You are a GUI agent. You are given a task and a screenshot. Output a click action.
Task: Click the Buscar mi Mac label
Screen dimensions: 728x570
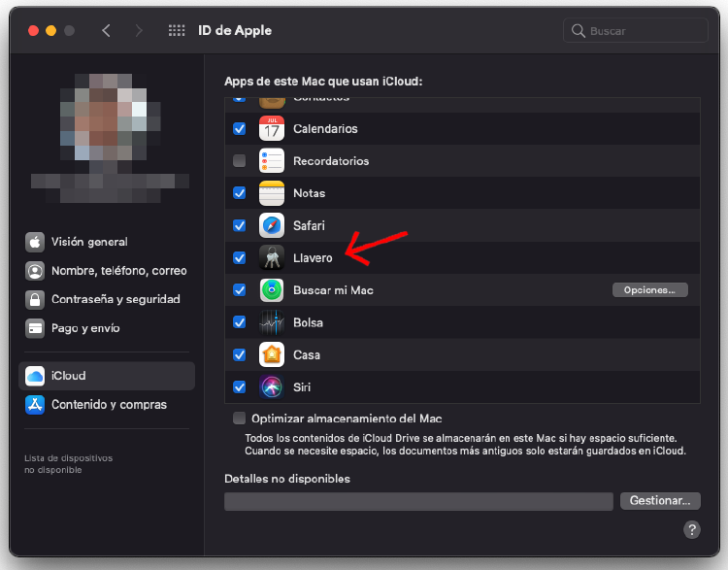(333, 290)
